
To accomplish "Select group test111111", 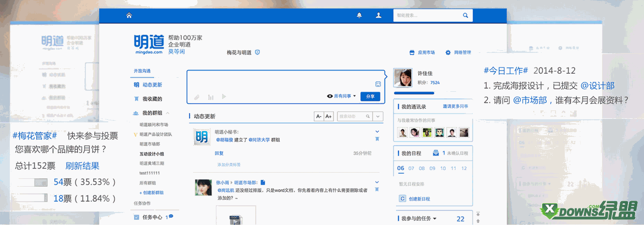I will (150, 173).
